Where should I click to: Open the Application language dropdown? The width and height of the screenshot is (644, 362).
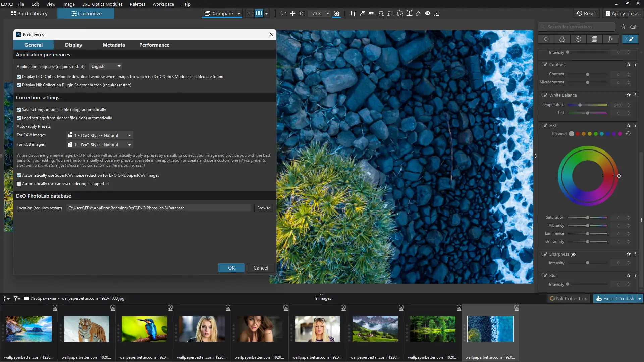coord(106,66)
